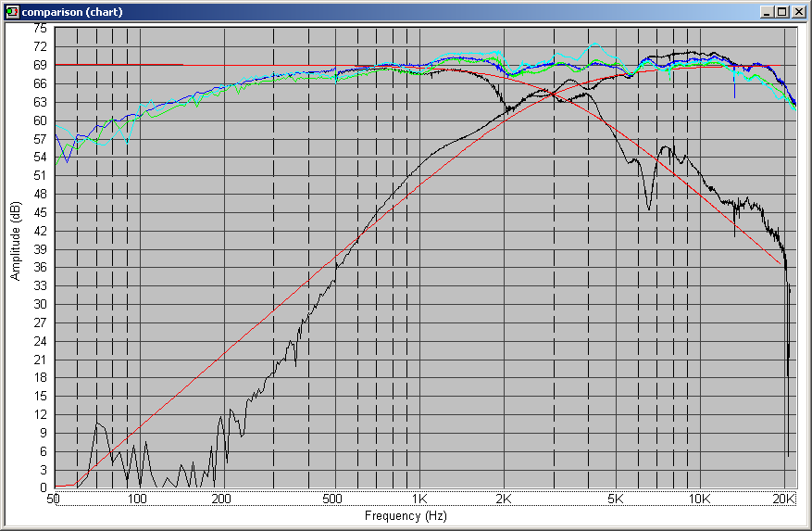Click the 30 dB axis value
812x531 pixels.
(40, 304)
